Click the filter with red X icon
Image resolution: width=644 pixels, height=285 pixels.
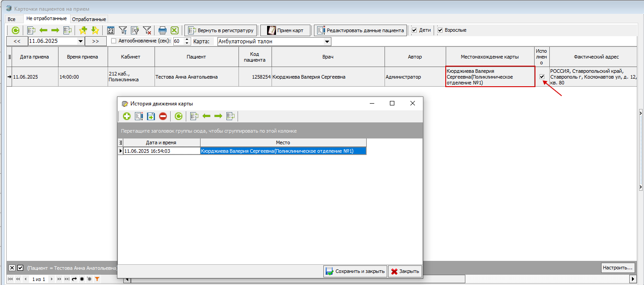pyautogui.click(x=147, y=30)
